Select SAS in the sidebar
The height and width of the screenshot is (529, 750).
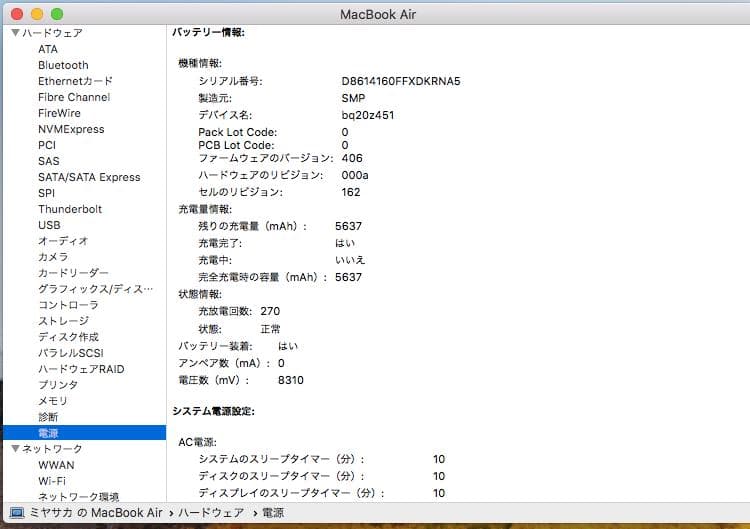(49, 161)
